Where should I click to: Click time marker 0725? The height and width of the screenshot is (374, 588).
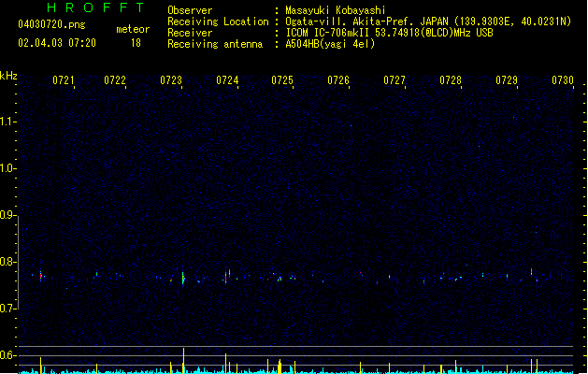(282, 79)
